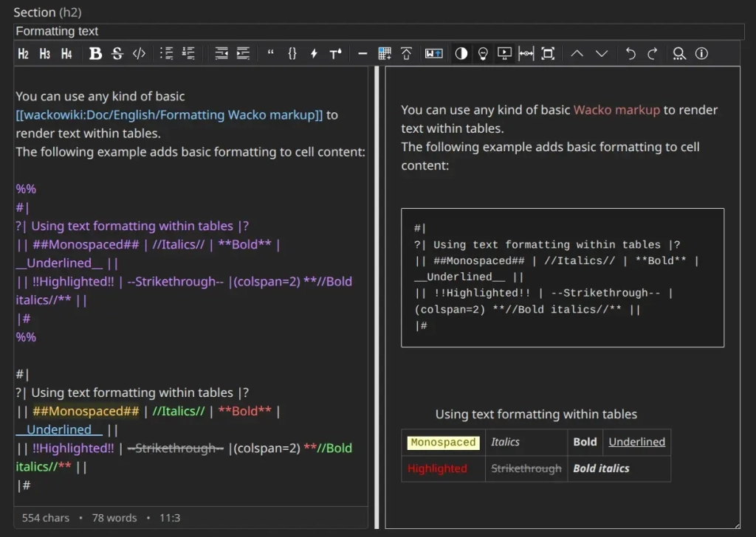Screen dimensions: 756x537
Task: Open the upload file tool
Action: [406, 53]
